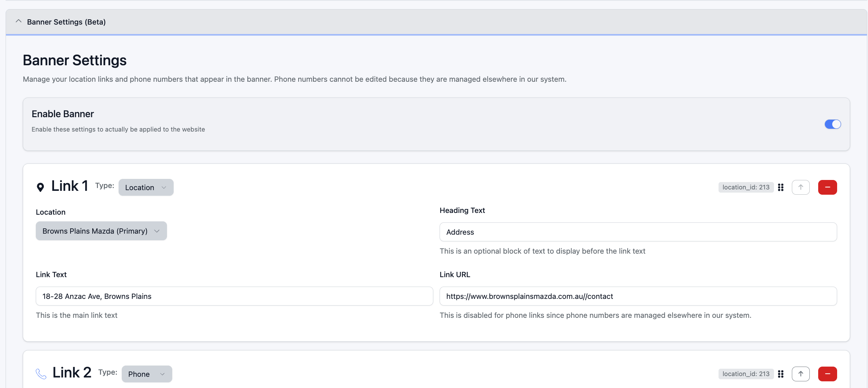Click the Link URL input field

click(638, 296)
